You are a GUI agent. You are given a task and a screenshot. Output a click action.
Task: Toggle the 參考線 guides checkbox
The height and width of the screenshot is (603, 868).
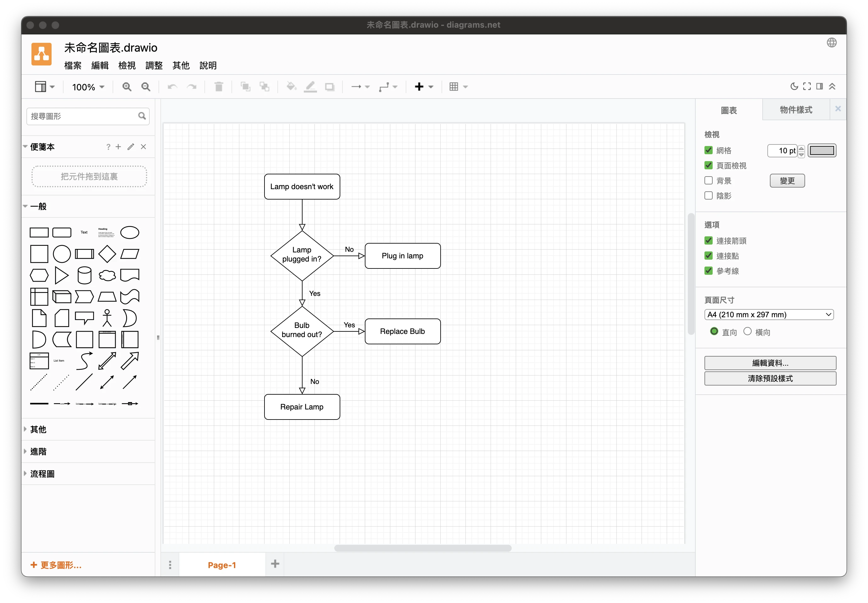pos(708,271)
